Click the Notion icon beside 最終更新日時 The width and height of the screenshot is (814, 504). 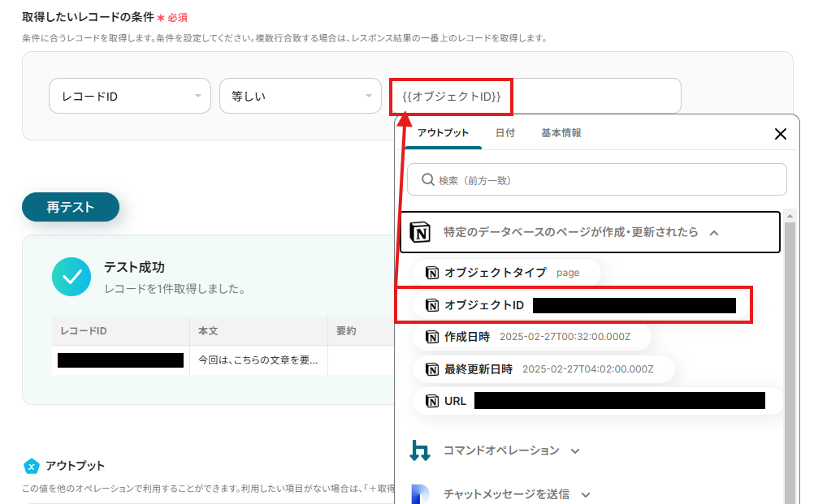click(432, 368)
